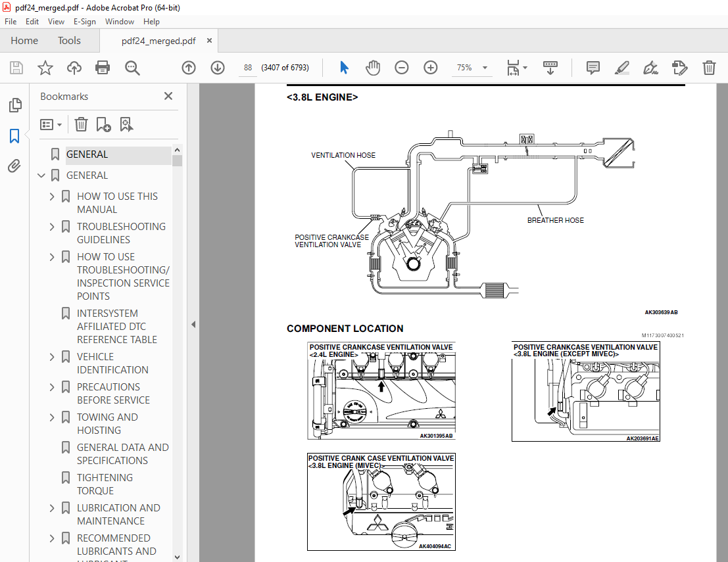
Task: Find current bookmark icon
Action: [126, 124]
